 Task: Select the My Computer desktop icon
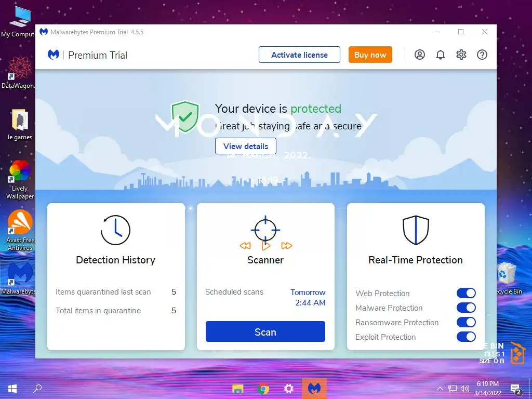click(x=19, y=21)
